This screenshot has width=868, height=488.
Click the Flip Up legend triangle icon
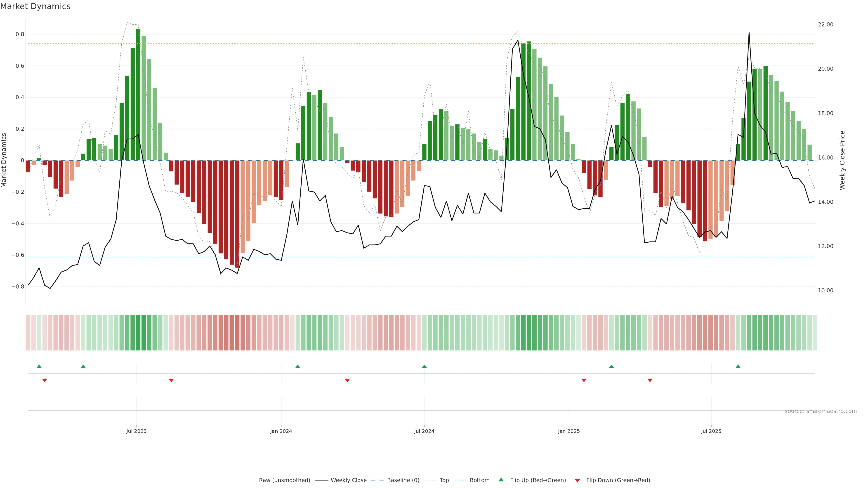501,480
